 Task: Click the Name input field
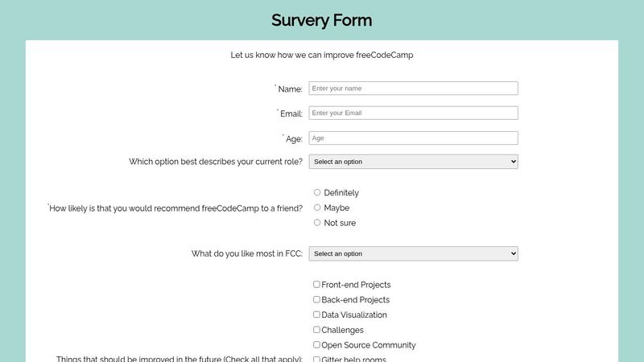coord(413,88)
